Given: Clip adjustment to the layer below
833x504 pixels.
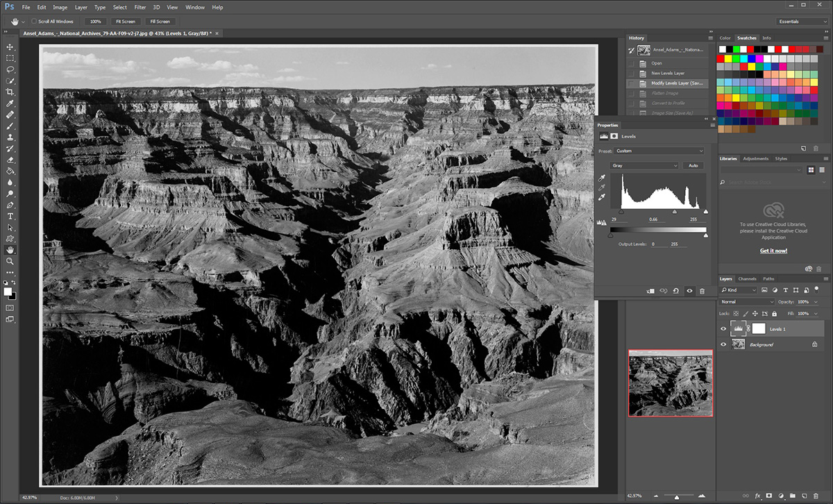Looking at the screenshot, I should pyautogui.click(x=650, y=291).
